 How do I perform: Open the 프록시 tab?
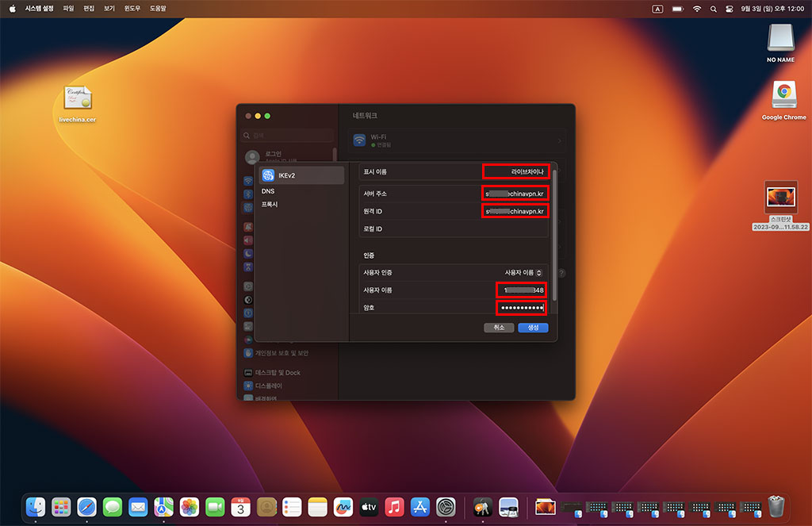pyautogui.click(x=270, y=204)
